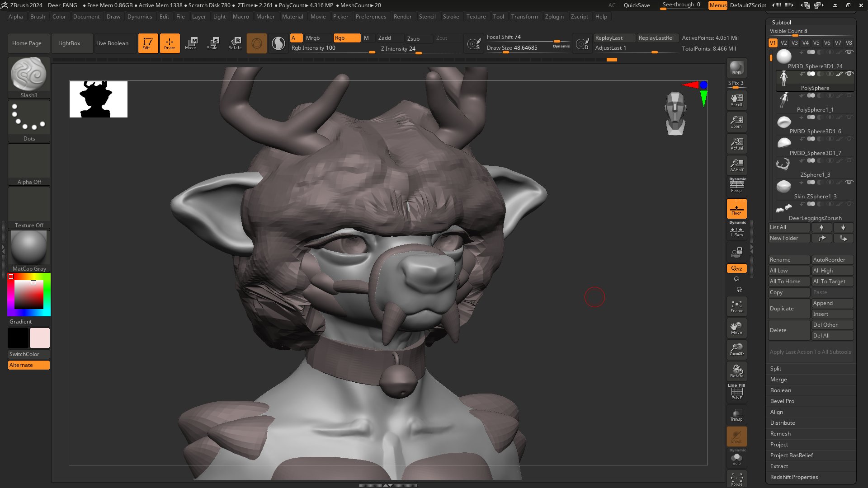The width and height of the screenshot is (868, 488).
Task: Select the Scale transform tool icon
Action: [x=212, y=43]
